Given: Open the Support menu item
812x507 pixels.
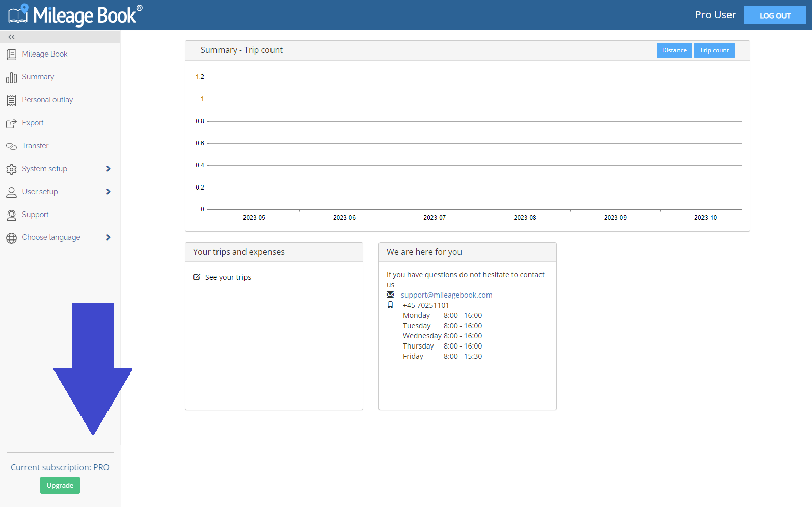Looking at the screenshot, I should (35, 215).
